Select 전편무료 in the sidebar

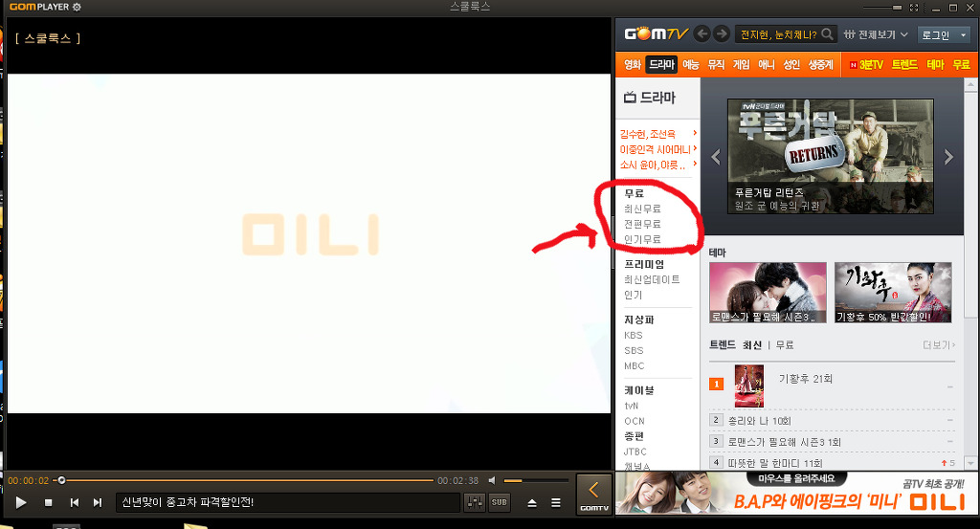pyautogui.click(x=642, y=224)
